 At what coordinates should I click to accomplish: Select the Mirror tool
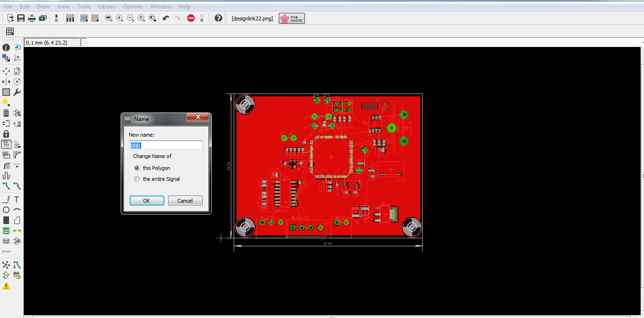pyautogui.click(x=6, y=82)
